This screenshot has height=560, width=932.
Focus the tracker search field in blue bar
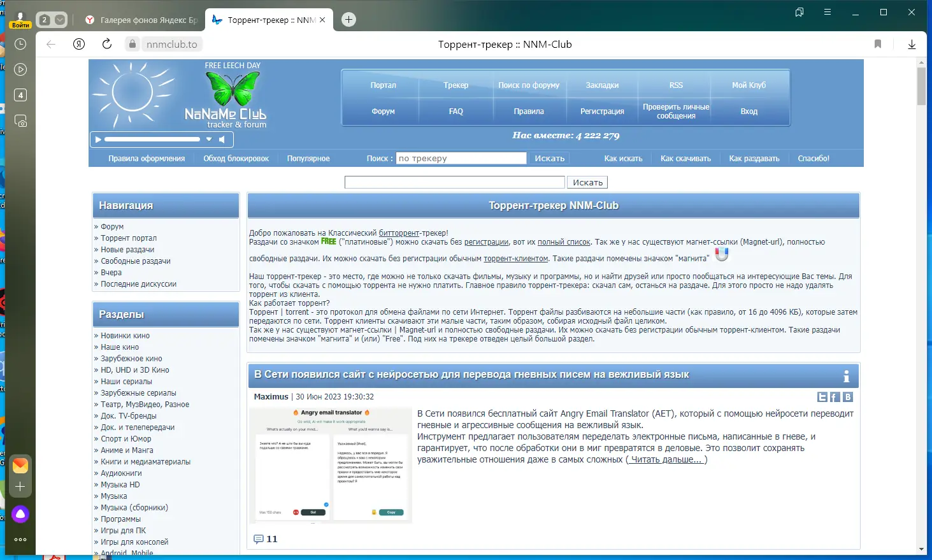[x=461, y=159]
